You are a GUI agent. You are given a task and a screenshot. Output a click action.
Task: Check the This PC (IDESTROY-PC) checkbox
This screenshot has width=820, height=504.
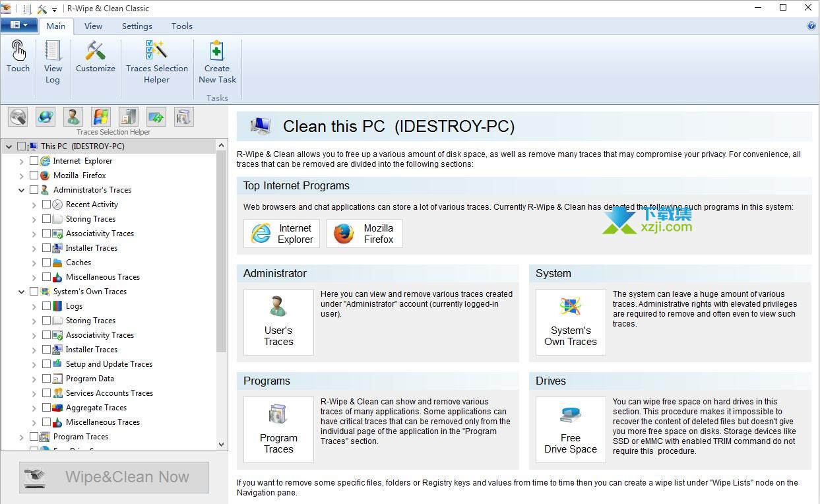click(x=22, y=146)
